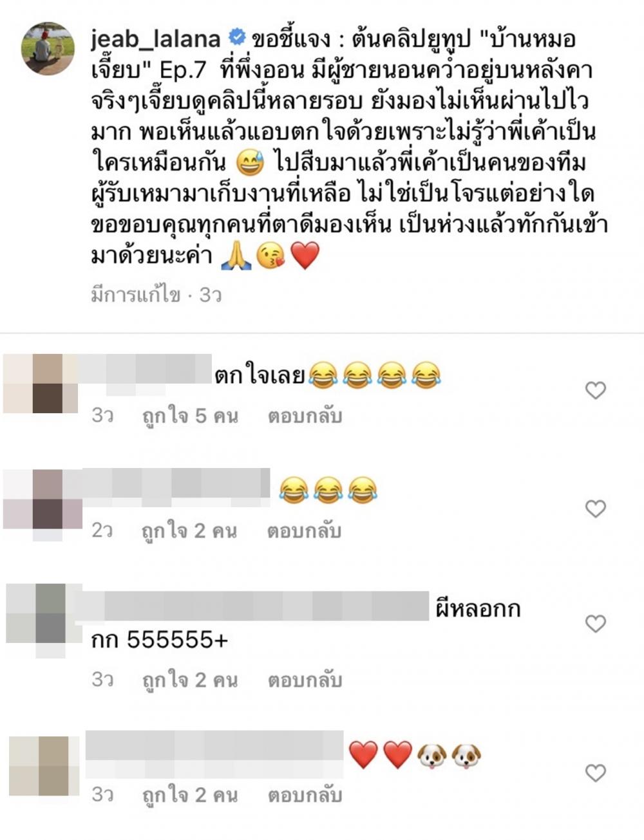Reply to the hearts and dogs comment

[x=305, y=795]
